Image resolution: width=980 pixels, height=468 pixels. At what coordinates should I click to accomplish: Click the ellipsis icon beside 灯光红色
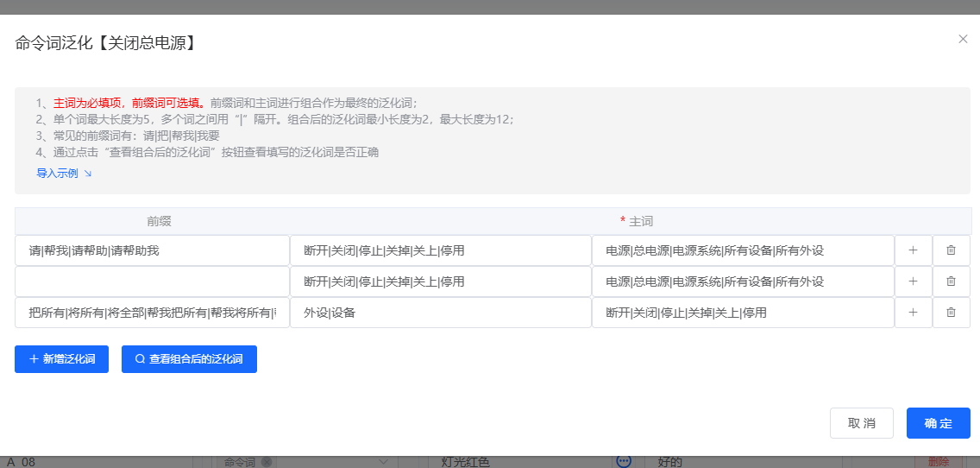[x=623, y=461]
